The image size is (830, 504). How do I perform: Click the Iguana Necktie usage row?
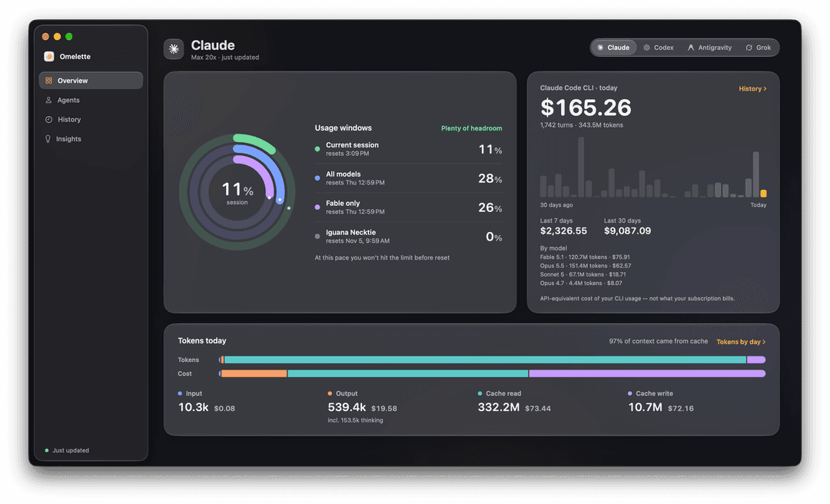(408, 237)
